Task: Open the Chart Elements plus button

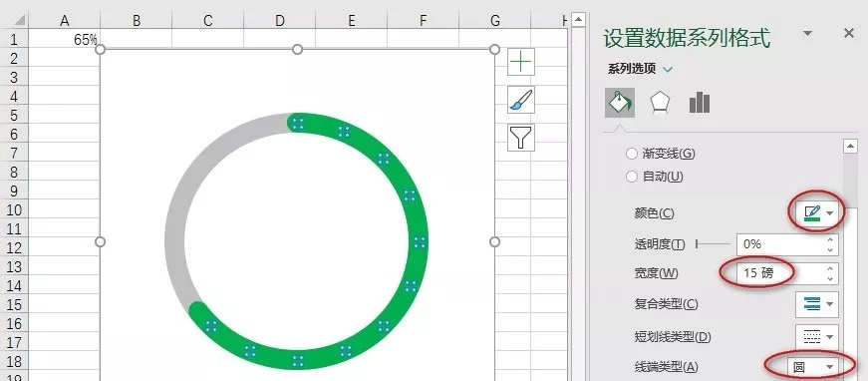Action: (521, 62)
